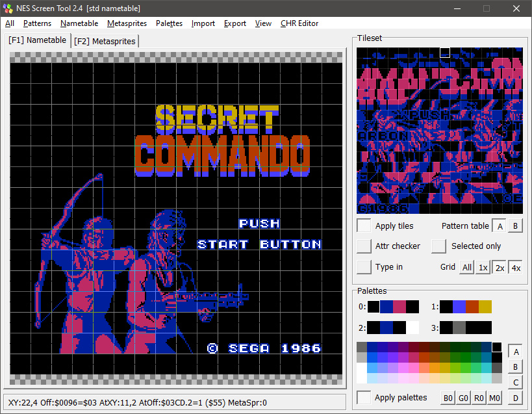
Task: Click the R0 bit button
Action: 479,398
